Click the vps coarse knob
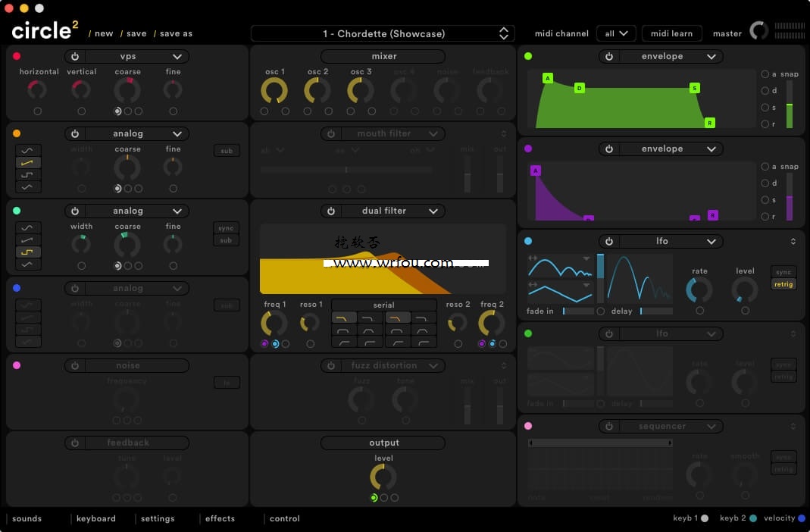 tap(127, 90)
